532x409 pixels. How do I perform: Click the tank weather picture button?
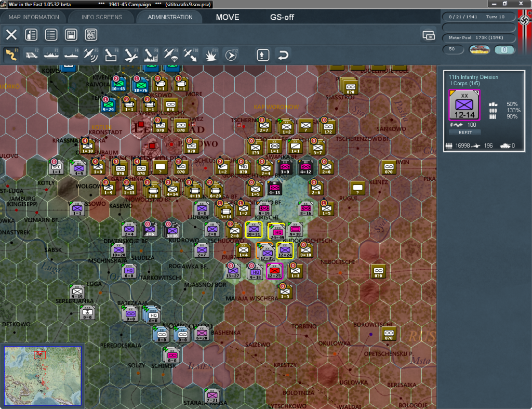click(x=479, y=49)
